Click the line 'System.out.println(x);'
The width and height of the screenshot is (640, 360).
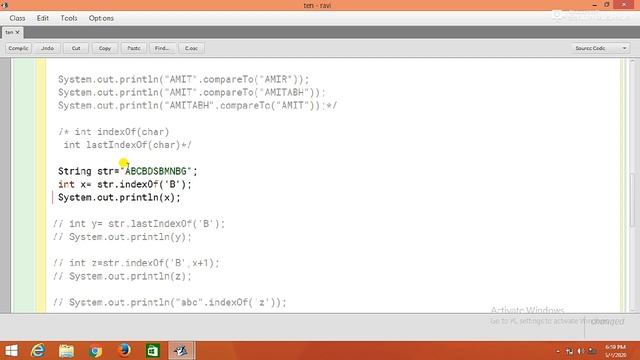[x=119, y=198]
